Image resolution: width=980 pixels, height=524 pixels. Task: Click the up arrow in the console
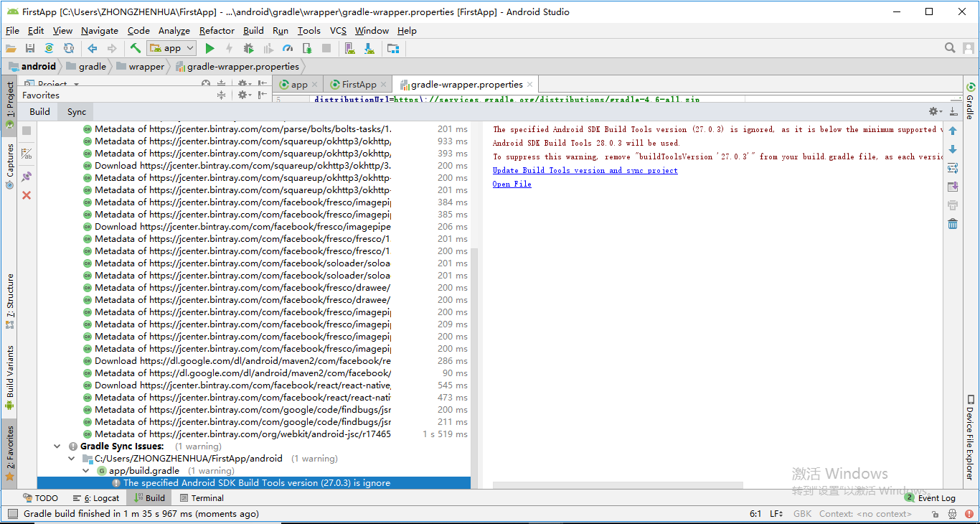pyautogui.click(x=953, y=131)
